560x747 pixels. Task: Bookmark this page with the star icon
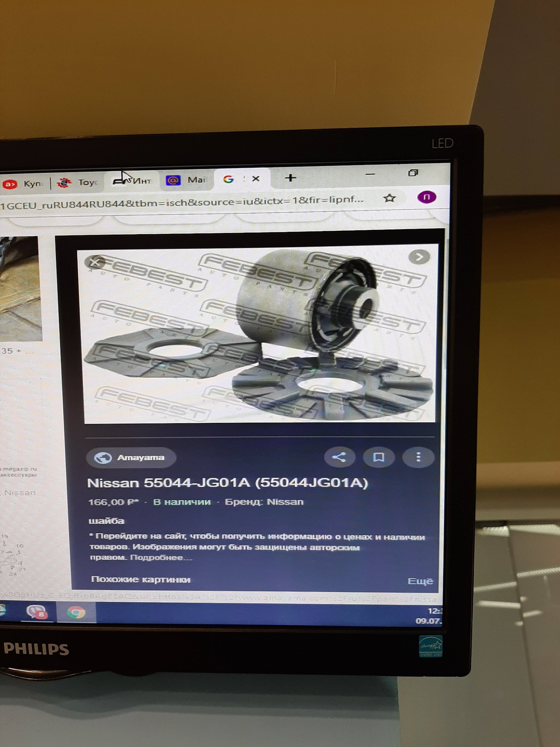[389, 198]
